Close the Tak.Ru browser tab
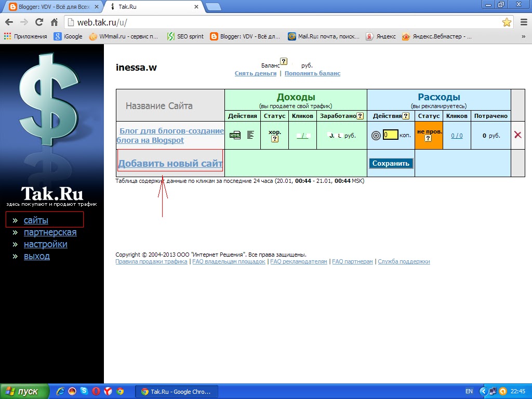 (x=196, y=7)
